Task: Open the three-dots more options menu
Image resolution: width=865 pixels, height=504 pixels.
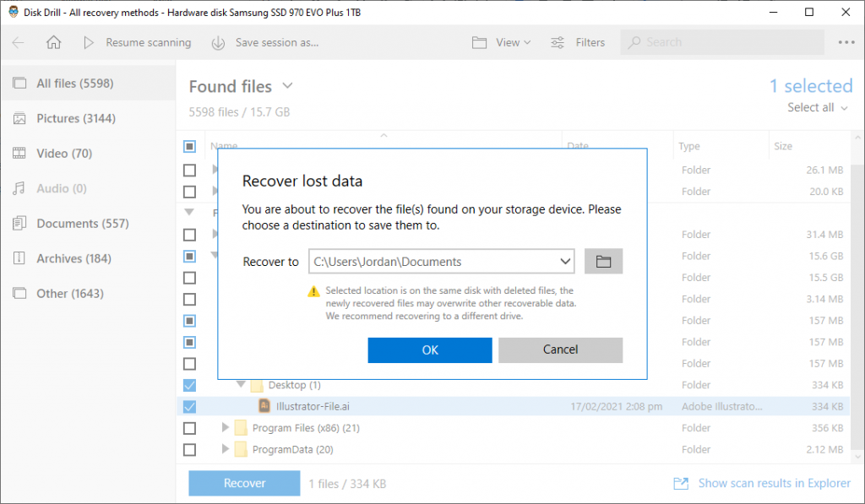Action: [846, 42]
